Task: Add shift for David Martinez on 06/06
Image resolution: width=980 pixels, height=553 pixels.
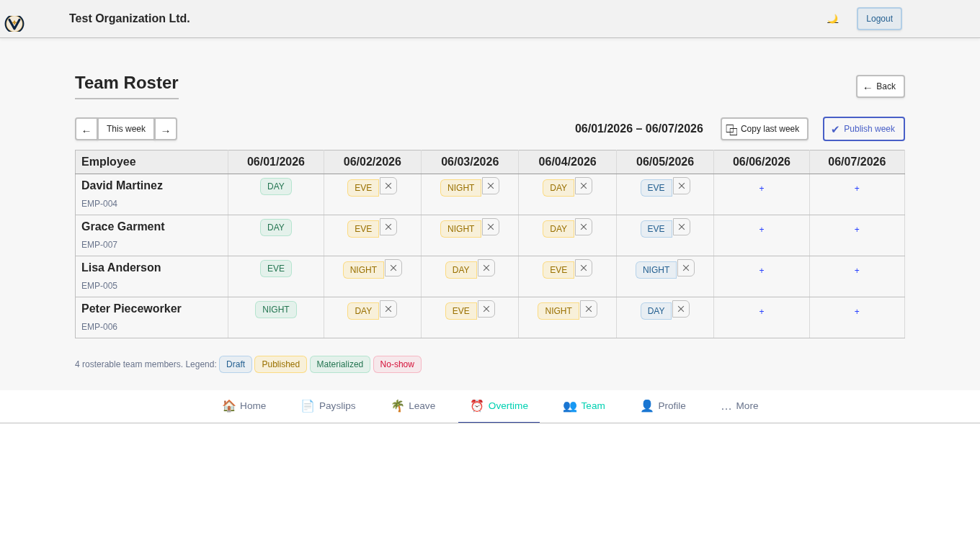Action: pyautogui.click(x=762, y=189)
